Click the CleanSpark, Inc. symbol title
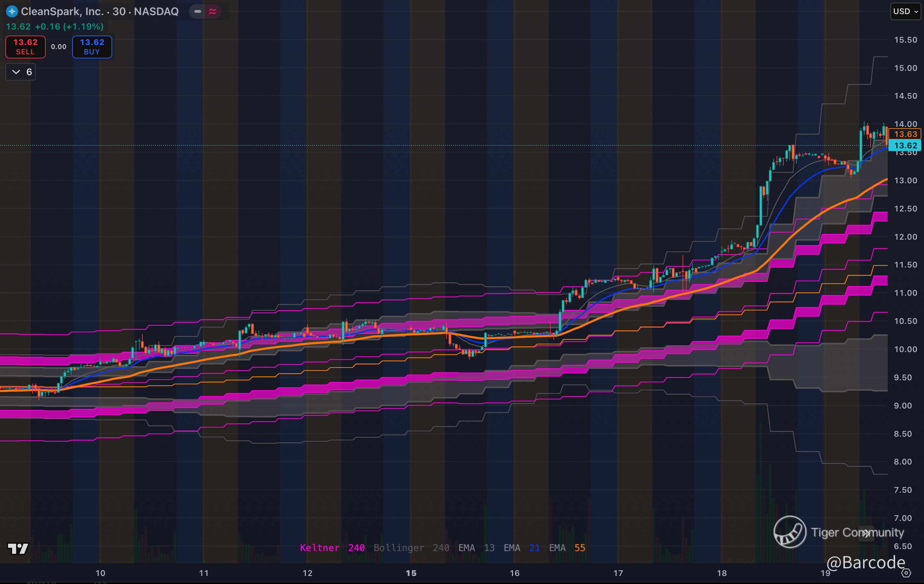This screenshot has height=584, width=924. coord(62,11)
